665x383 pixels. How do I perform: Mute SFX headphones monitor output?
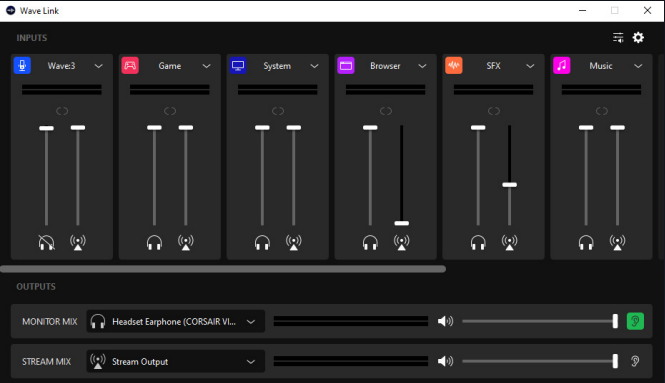(478, 243)
